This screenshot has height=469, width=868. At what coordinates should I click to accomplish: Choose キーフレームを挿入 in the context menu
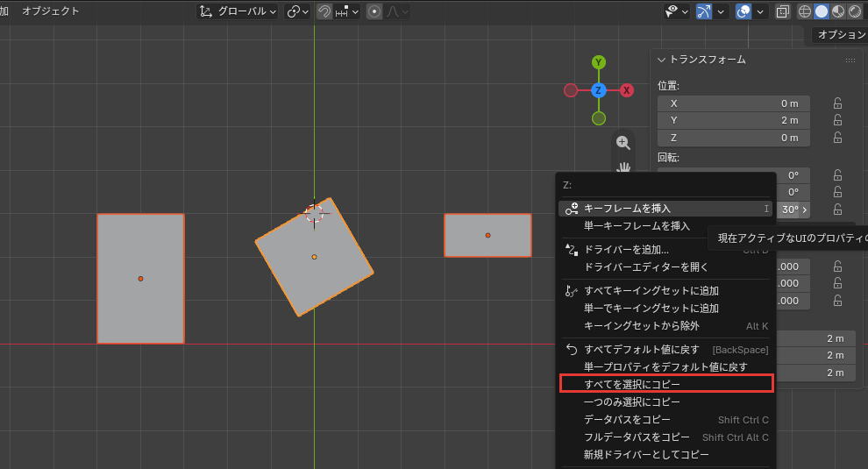click(665, 209)
